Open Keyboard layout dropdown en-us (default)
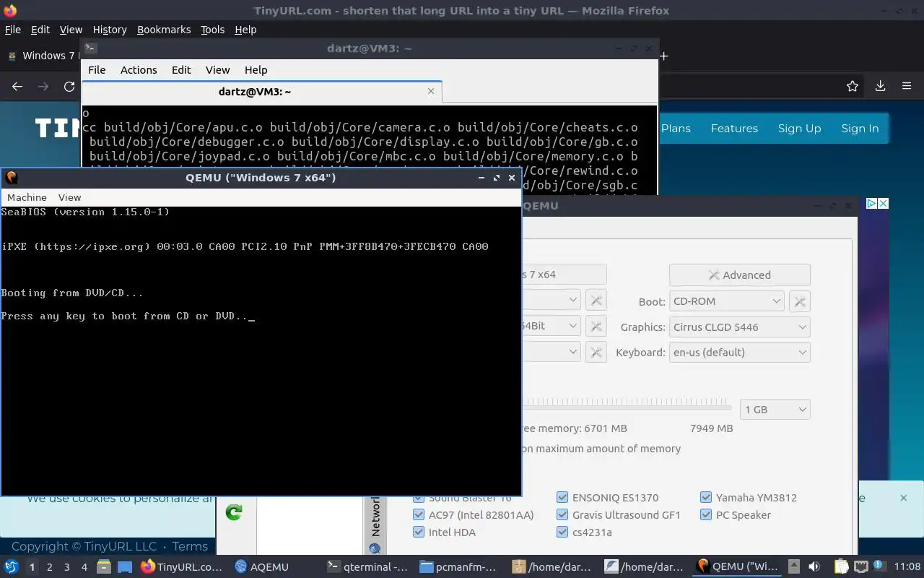Viewport: 924px width, 578px height. click(740, 352)
